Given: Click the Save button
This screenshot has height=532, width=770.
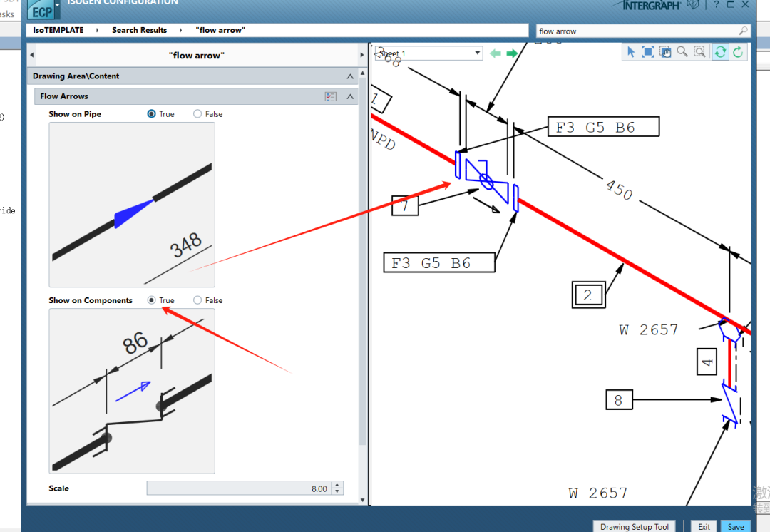Looking at the screenshot, I should (736, 526).
